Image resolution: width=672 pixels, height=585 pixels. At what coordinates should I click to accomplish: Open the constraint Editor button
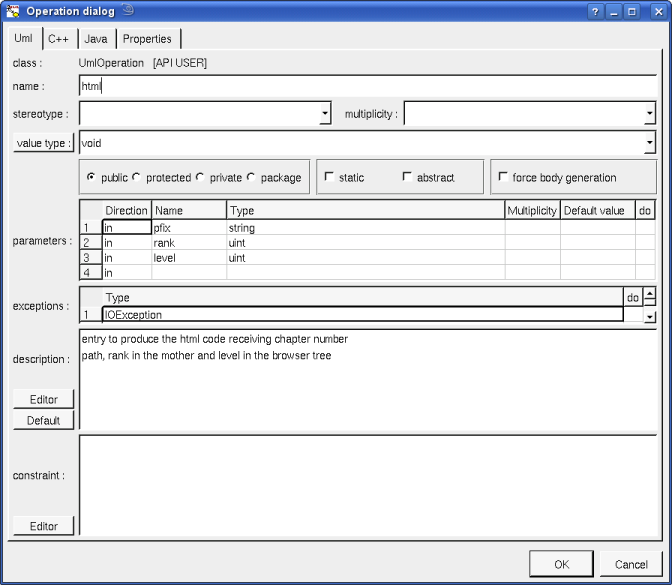click(43, 526)
